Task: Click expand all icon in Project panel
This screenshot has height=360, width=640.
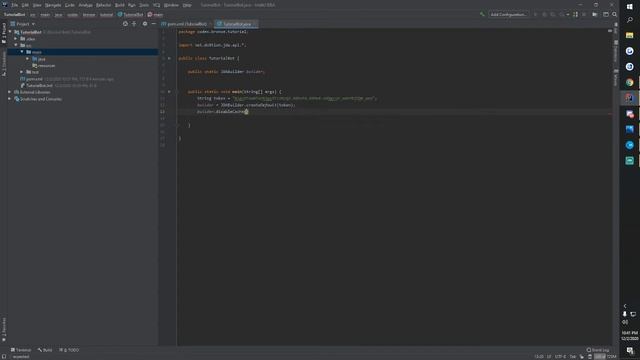Action: tap(134, 24)
